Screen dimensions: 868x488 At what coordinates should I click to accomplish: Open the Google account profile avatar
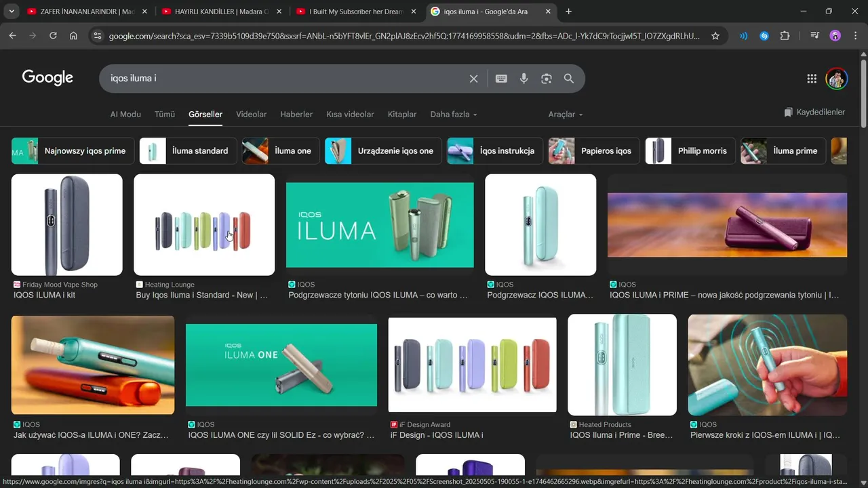point(837,79)
